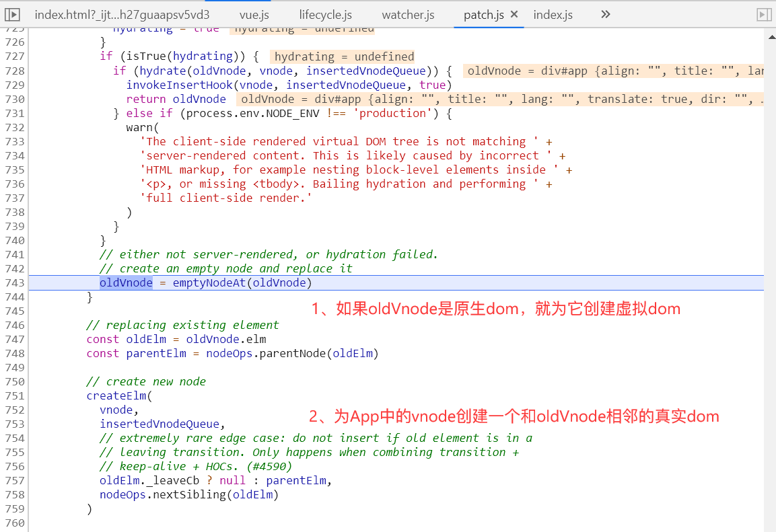Click the inline oldVnode = div#app value on line 728

(x=614, y=71)
